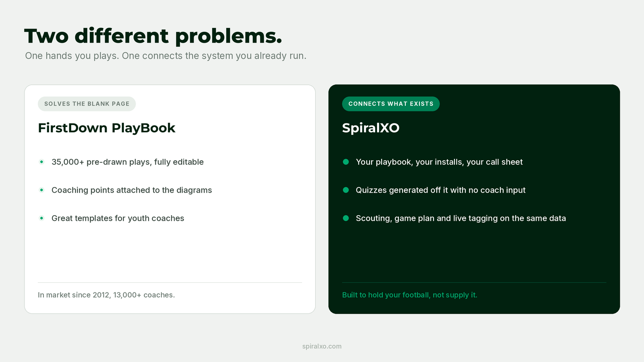Click '35,000+ pre-drawn plays, fully editable'
The width and height of the screenshot is (644, 362).
(128, 162)
